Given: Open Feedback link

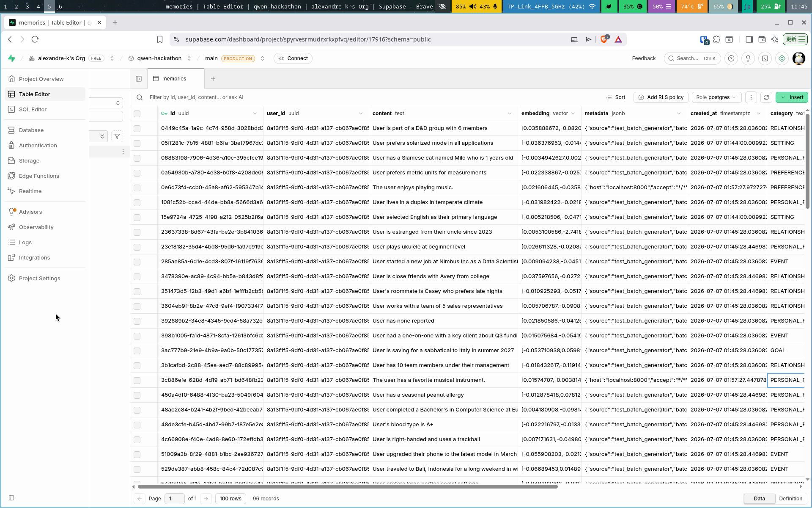Looking at the screenshot, I should pos(644,58).
